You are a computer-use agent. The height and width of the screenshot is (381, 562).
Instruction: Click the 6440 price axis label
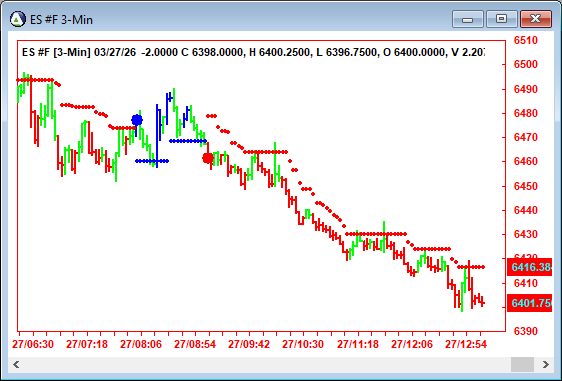(x=526, y=210)
